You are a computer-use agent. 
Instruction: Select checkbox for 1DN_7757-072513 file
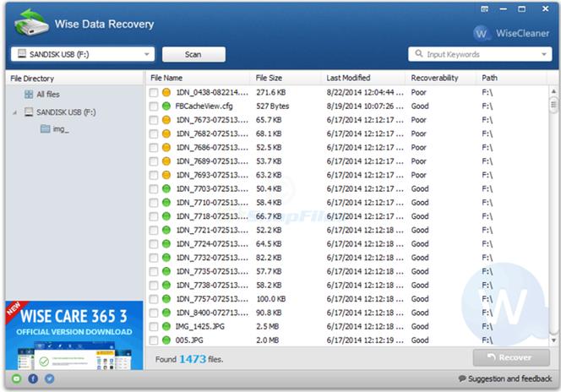pos(154,299)
